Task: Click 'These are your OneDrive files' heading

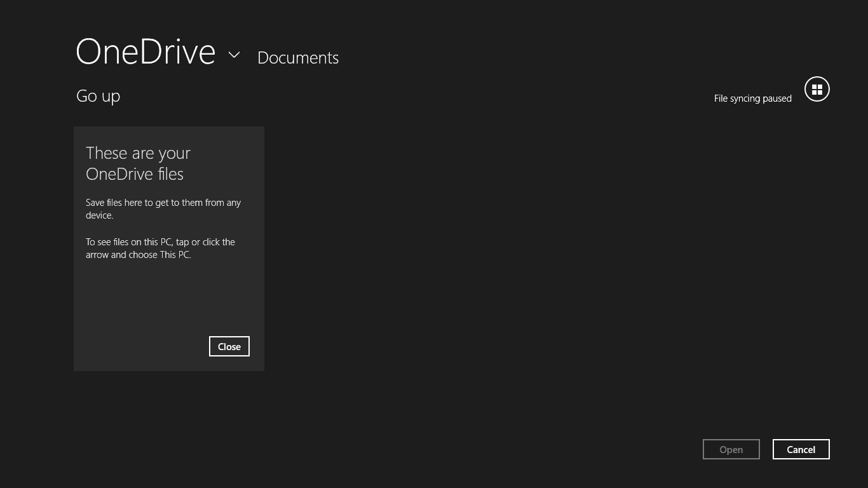Action: (x=139, y=163)
